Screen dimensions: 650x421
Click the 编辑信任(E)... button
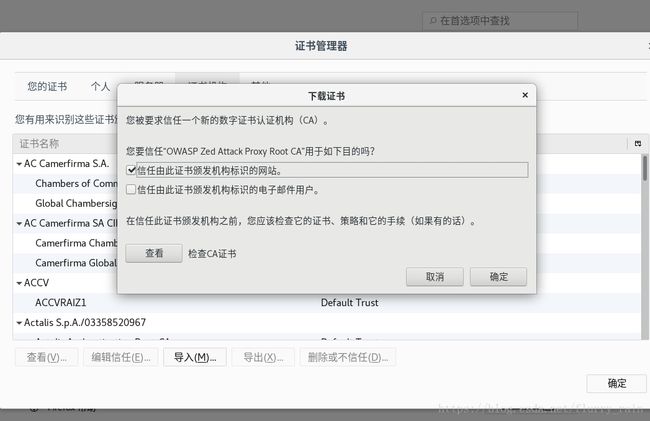pos(121,357)
